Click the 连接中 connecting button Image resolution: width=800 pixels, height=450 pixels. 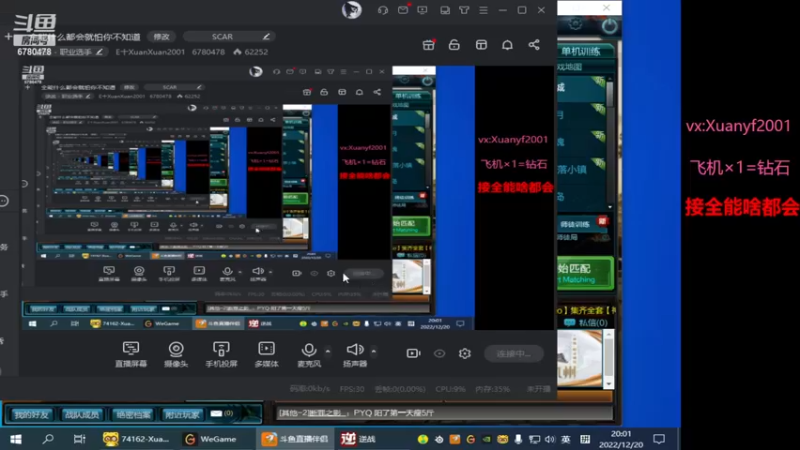[514, 353]
